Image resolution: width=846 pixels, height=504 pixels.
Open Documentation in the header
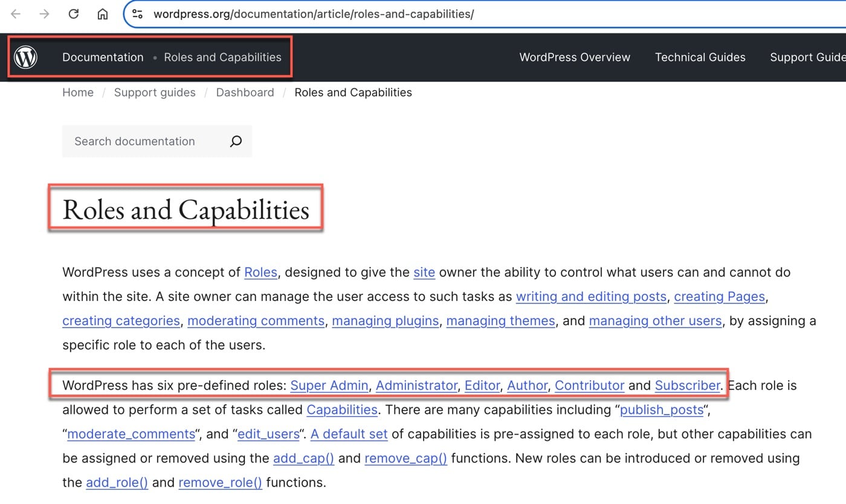(x=103, y=57)
